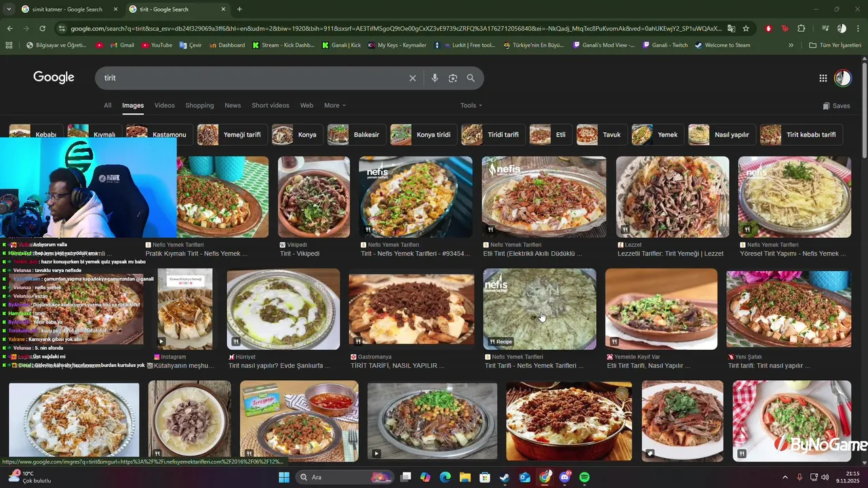Image resolution: width=868 pixels, height=488 pixels.
Task: Select the Kastamonu filter chip
Action: click(159, 134)
